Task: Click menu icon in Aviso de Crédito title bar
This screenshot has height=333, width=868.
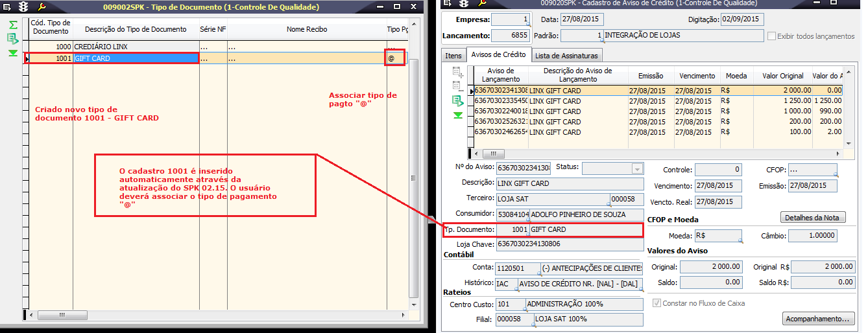Action: tap(446, 3)
